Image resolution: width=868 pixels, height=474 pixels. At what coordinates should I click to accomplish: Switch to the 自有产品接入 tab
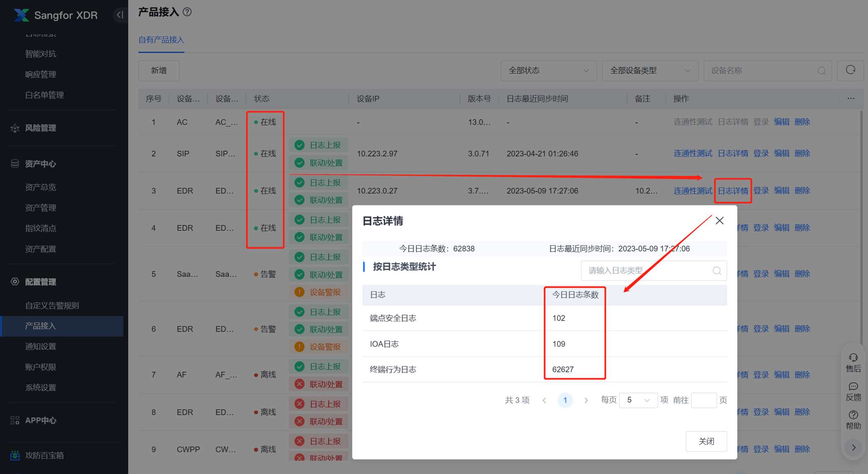pyautogui.click(x=161, y=40)
